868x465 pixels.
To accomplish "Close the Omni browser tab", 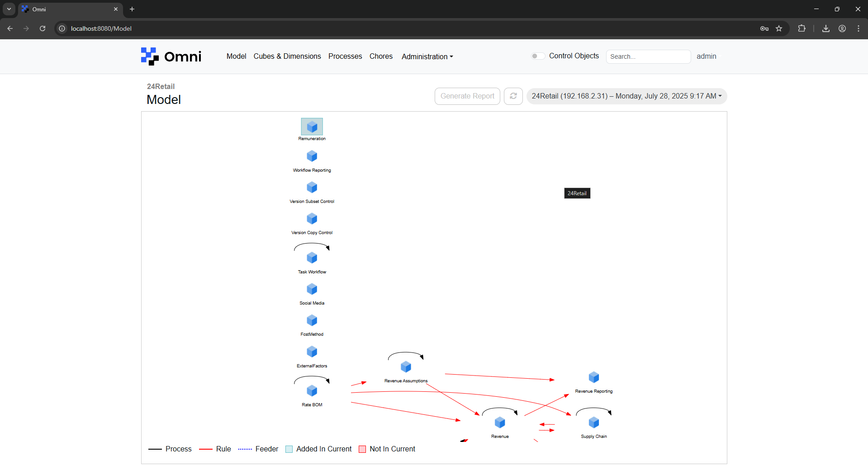I will pos(116,9).
